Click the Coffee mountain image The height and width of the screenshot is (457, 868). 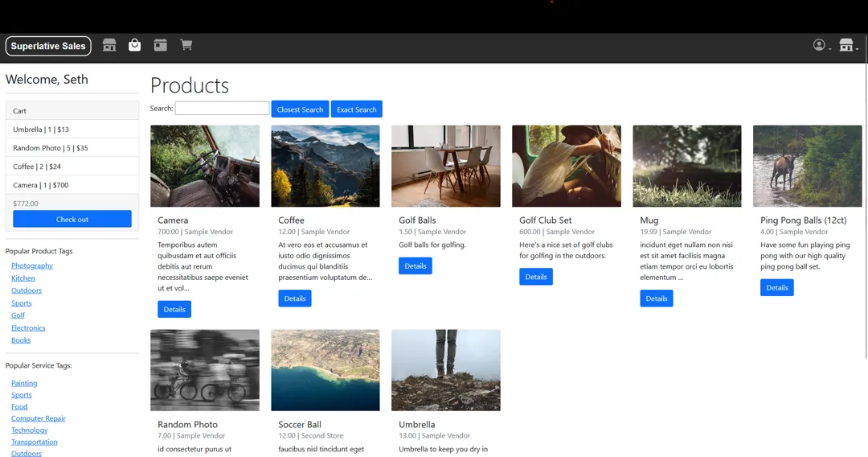(325, 166)
